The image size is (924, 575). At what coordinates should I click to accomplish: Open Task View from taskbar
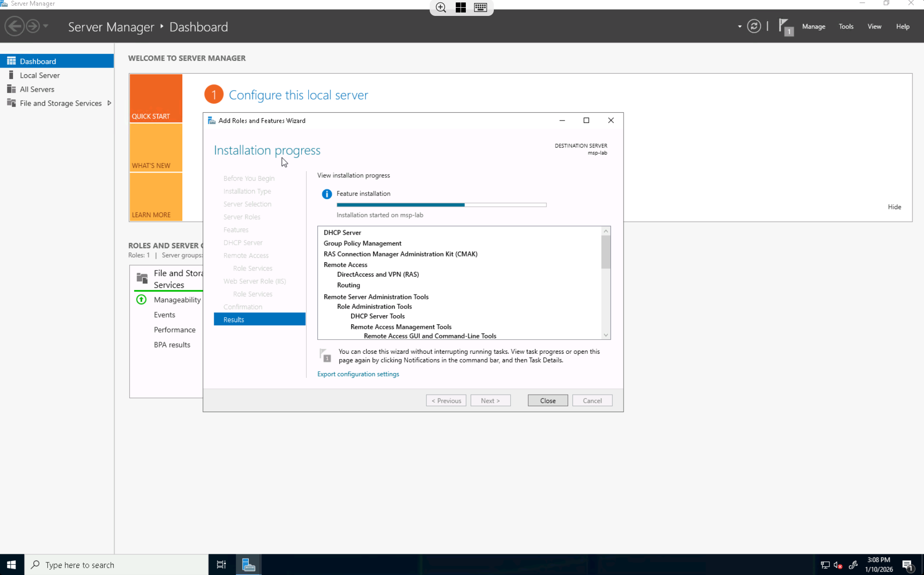pyautogui.click(x=221, y=564)
